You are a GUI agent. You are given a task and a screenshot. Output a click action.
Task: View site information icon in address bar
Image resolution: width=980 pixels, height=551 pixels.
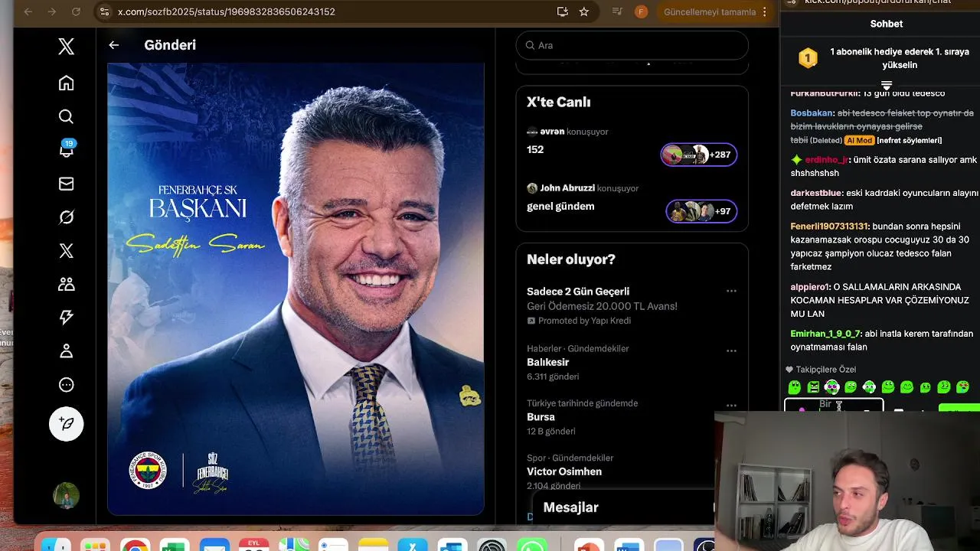pyautogui.click(x=104, y=11)
